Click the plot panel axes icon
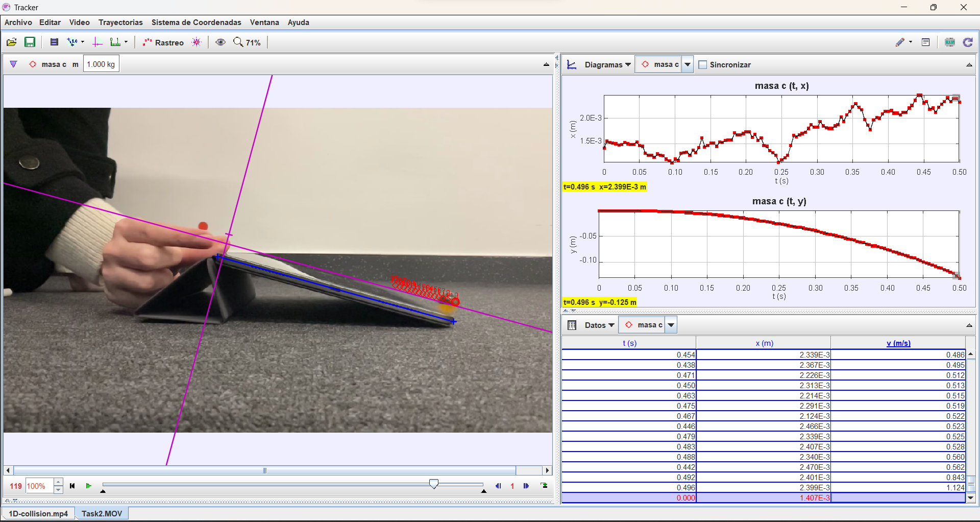980x522 pixels. point(572,65)
